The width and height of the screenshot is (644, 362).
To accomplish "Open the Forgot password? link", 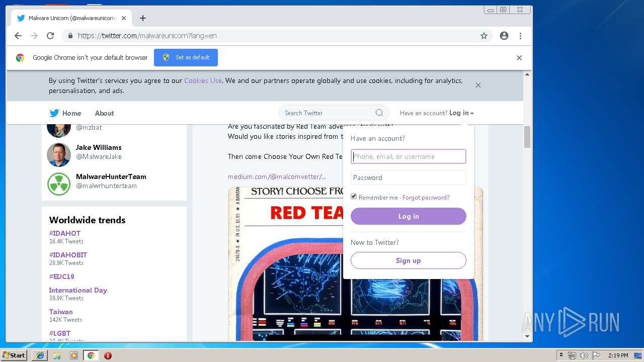I will (x=426, y=198).
